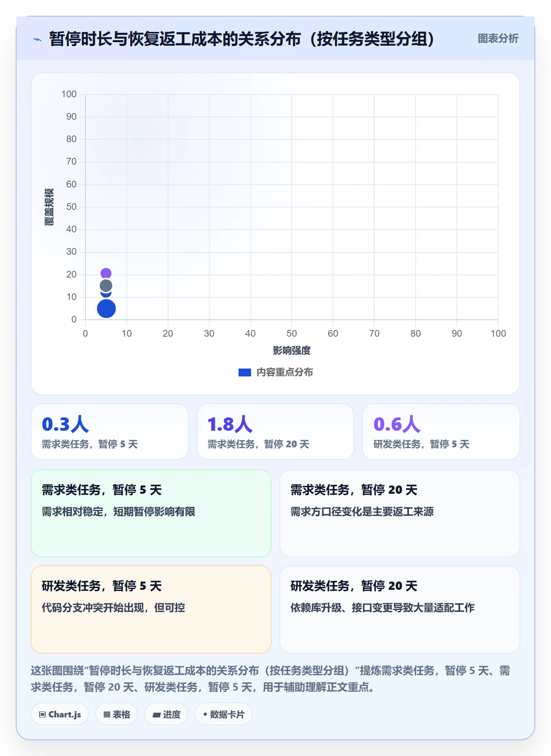Screen dimensions: 551x756
Task: Select card 研发类任务，暂停 20 天
Action: point(400,610)
